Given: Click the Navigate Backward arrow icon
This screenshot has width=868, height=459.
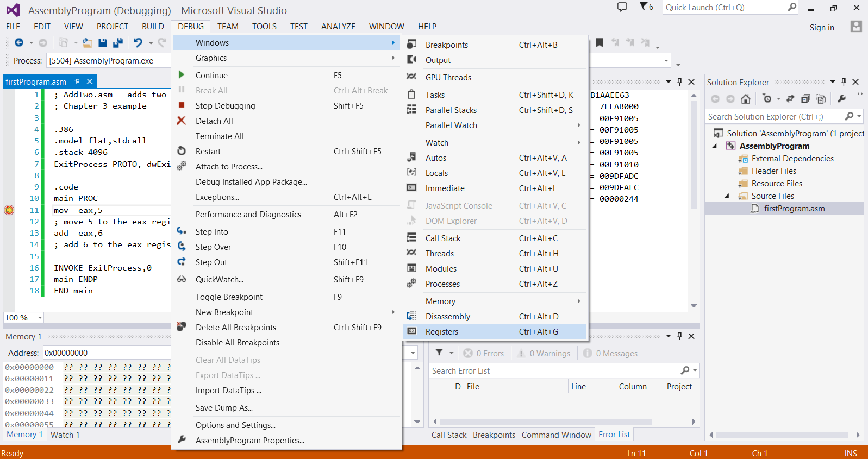Looking at the screenshot, I should [19, 42].
